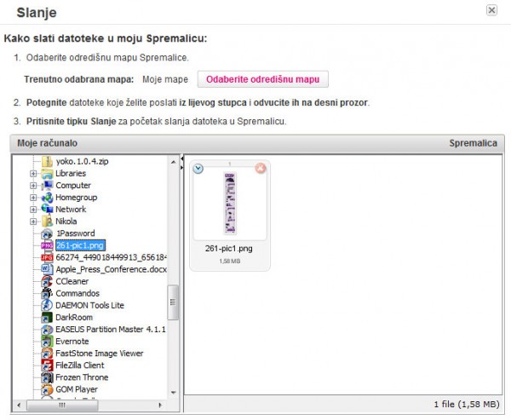Viewport: 511px width, 420px height.
Task: Click the 261-pic1.png caption under thumbnail
Action: [x=229, y=249]
